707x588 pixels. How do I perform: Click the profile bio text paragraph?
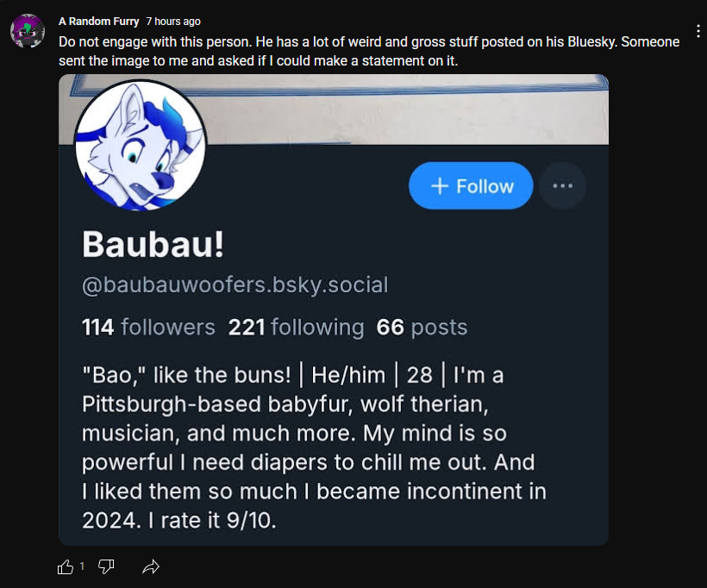pyautogui.click(x=315, y=448)
